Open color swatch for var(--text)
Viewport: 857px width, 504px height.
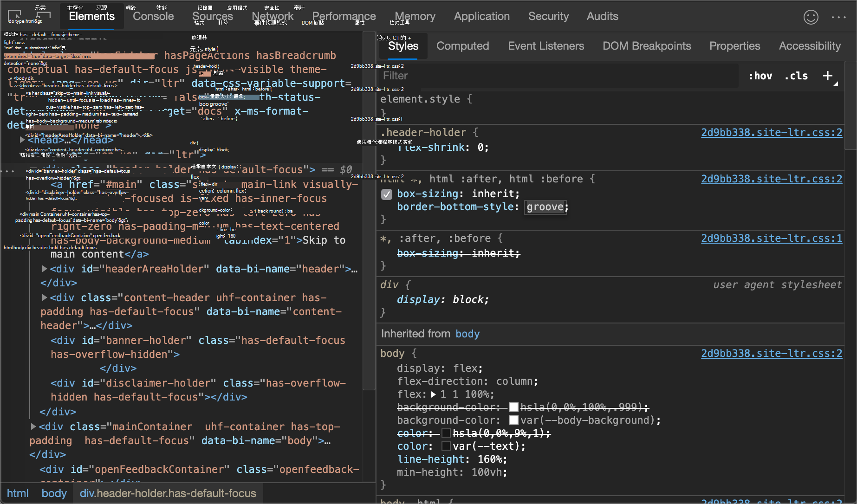446,446
